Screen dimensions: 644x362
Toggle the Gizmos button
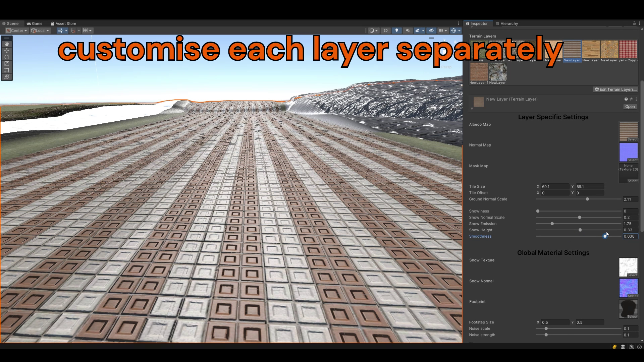pos(453,31)
